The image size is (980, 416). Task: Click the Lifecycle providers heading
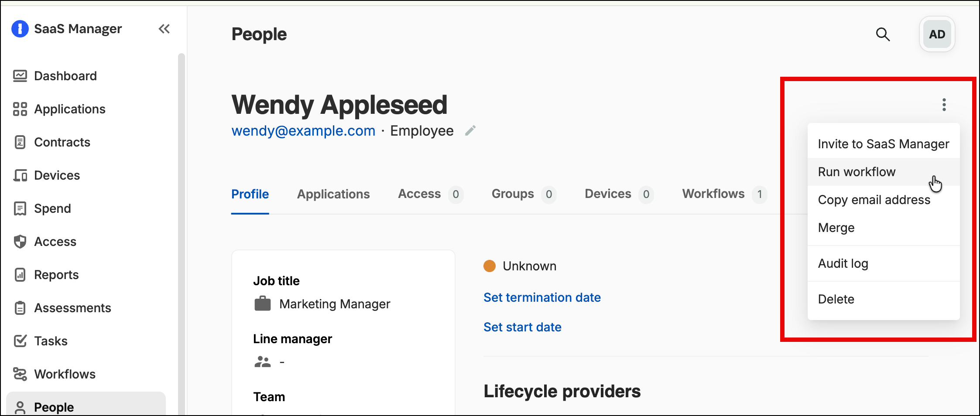562,391
